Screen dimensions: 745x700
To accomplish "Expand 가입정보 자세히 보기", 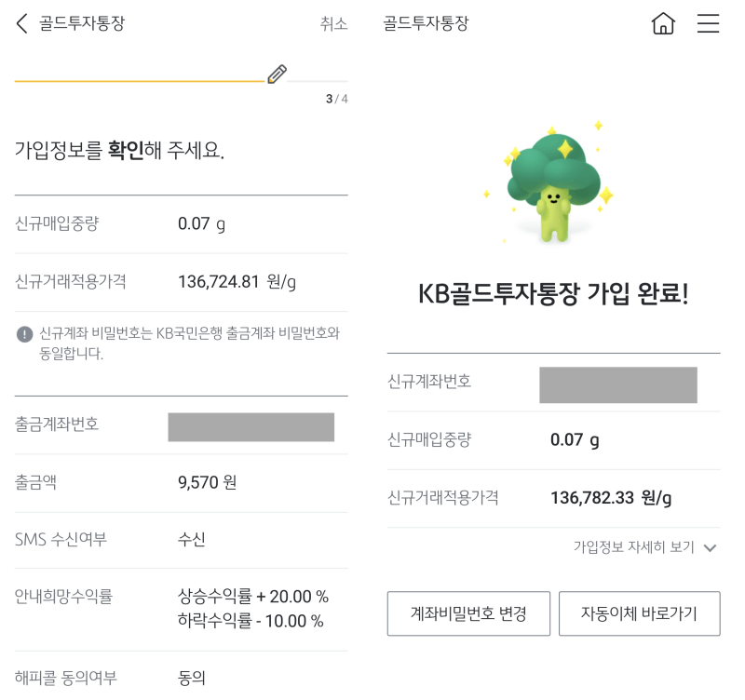I will coord(644,547).
